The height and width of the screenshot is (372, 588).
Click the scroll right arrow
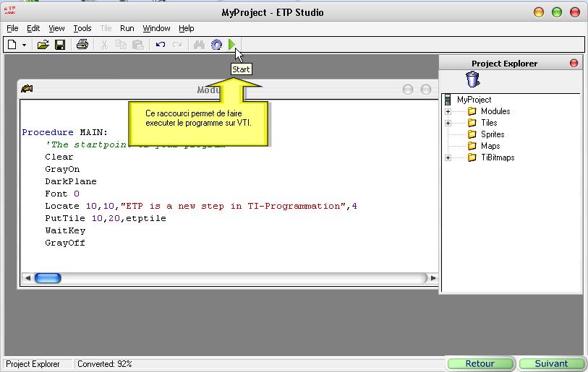coord(433,278)
